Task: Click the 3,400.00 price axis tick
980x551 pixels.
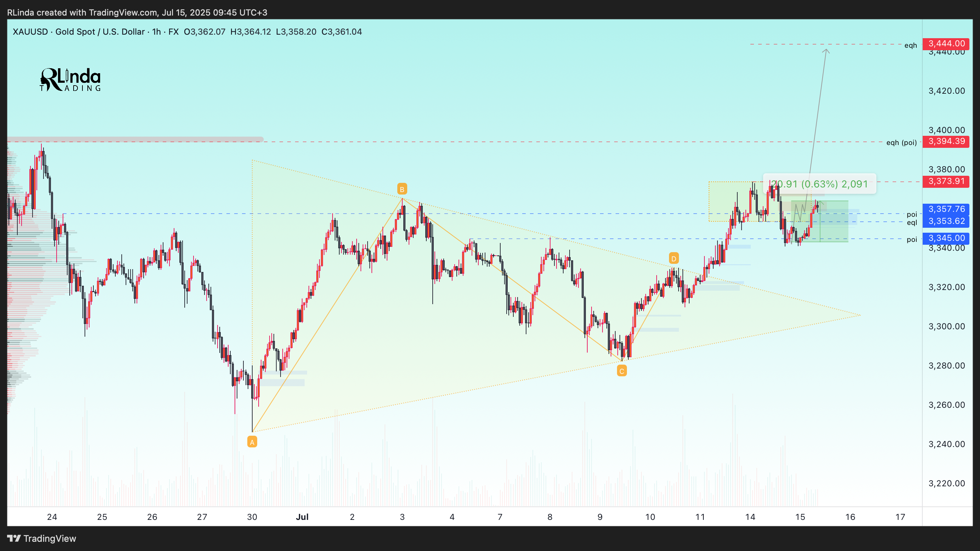Action: 946,130
